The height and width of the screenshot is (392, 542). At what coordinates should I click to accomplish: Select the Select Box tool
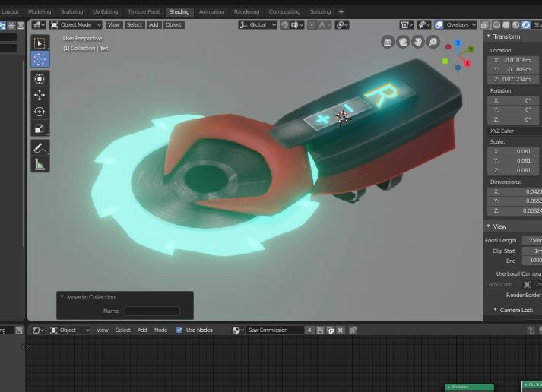pyautogui.click(x=40, y=43)
